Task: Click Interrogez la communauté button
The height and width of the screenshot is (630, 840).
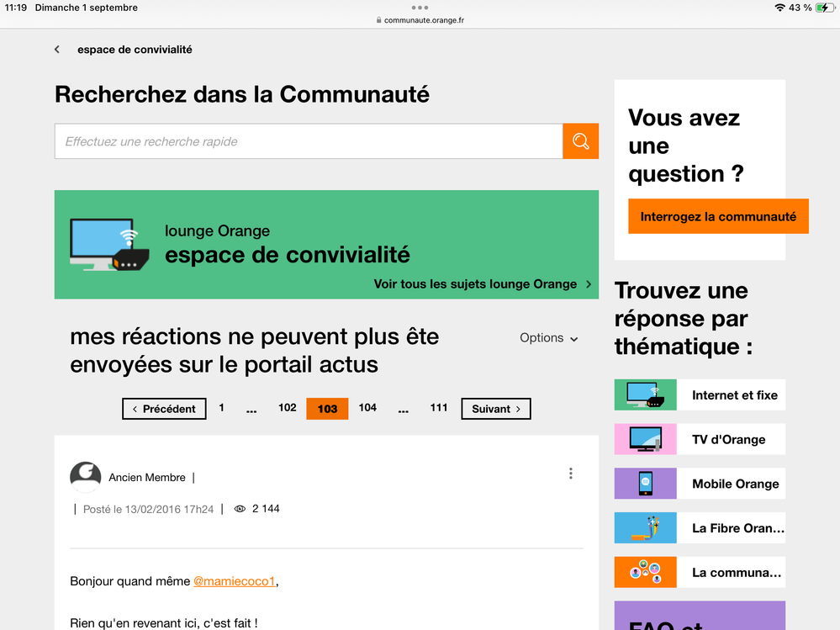Action: [x=718, y=216]
